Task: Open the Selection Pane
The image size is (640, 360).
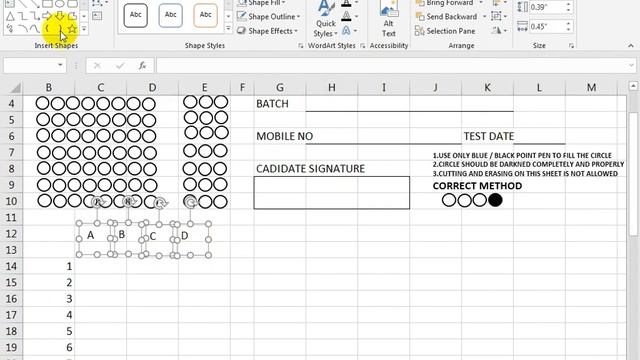Action: coord(445,31)
